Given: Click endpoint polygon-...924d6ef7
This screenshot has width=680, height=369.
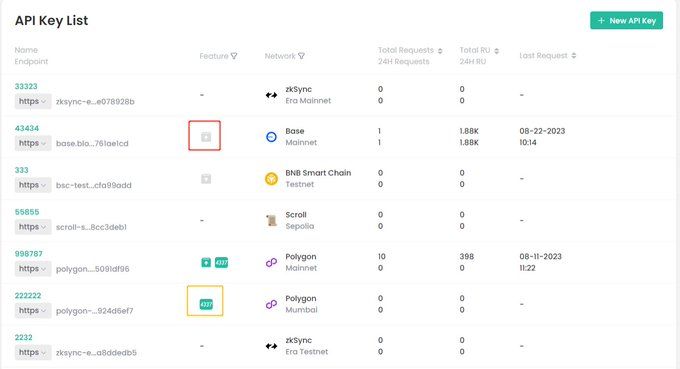Looking at the screenshot, I should point(94,311).
